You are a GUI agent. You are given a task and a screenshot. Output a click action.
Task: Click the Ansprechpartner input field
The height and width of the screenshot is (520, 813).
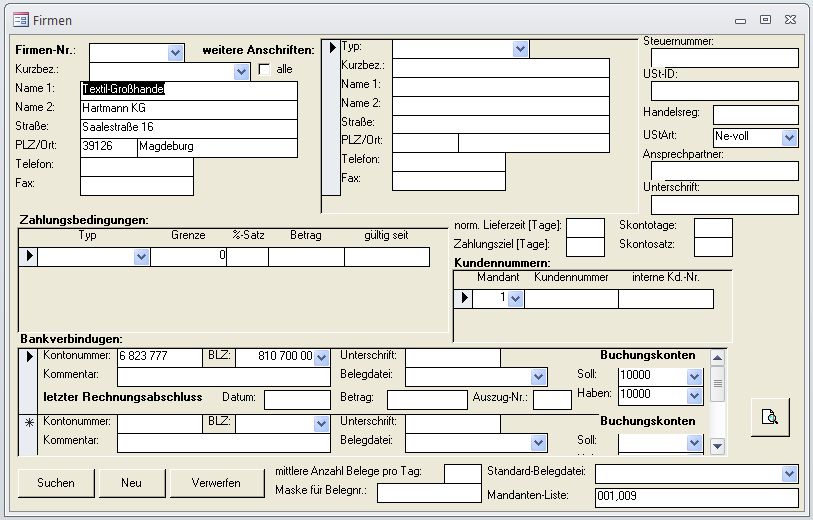click(724, 171)
